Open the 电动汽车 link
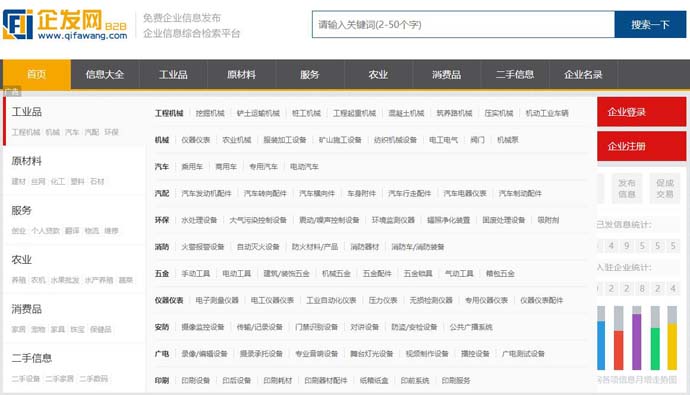The image size is (690, 395). click(x=304, y=167)
